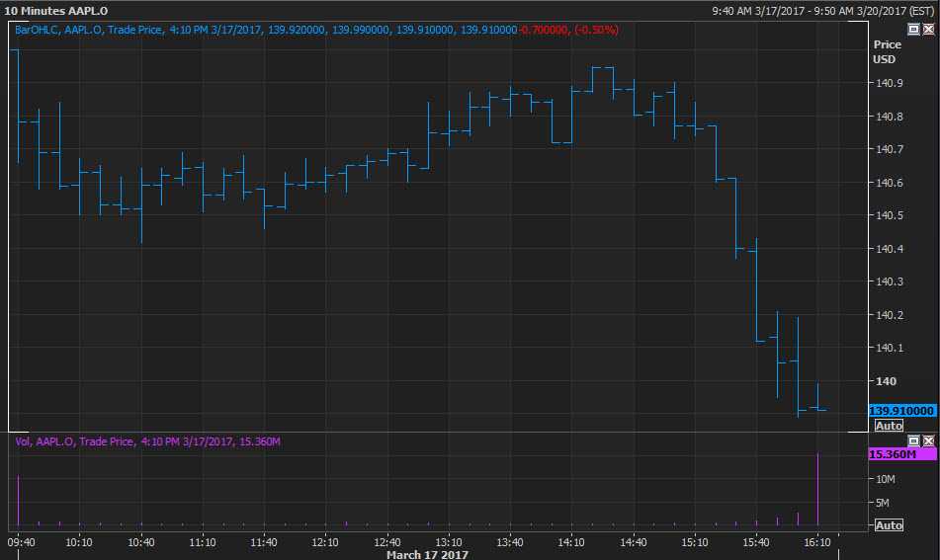Image resolution: width=940 pixels, height=560 pixels.
Task: Toggle Auto scaling on the price axis
Action: click(889, 426)
